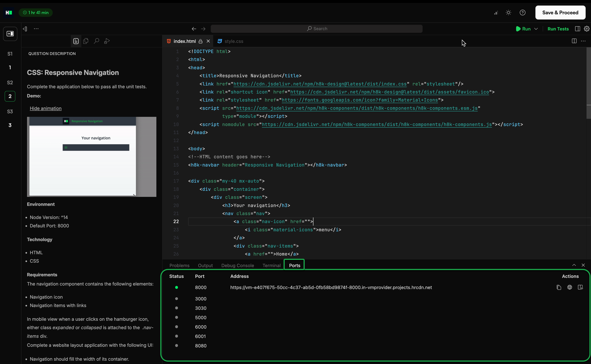Click Run Tests
The image size is (591, 364).
click(x=558, y=29)
